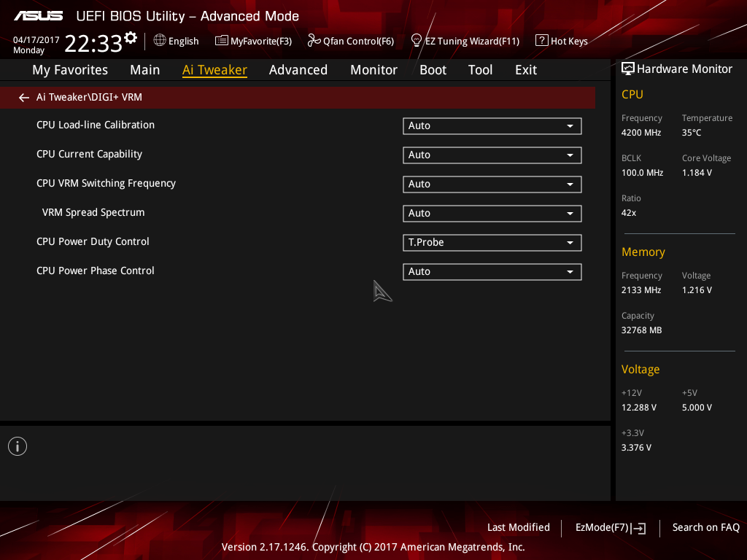Click Search on FAQ link

click(x=706, y=528)
